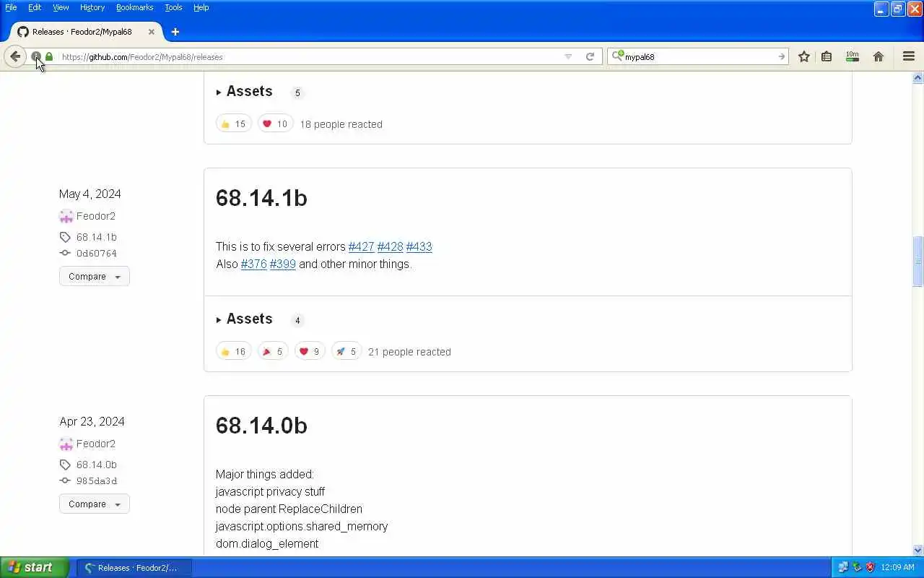Toggle rocket reaction showing 5
This screenshot has height=578, width=924.
(346, 351)
